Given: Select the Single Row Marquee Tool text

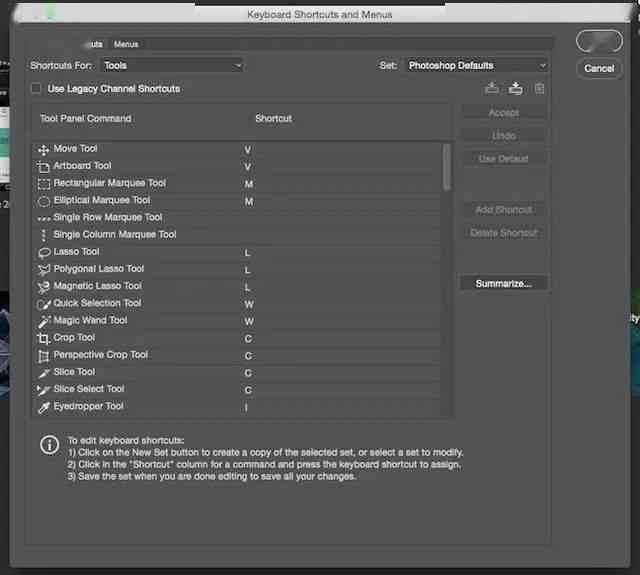Looking at the screenshot, I should [108, 217].
